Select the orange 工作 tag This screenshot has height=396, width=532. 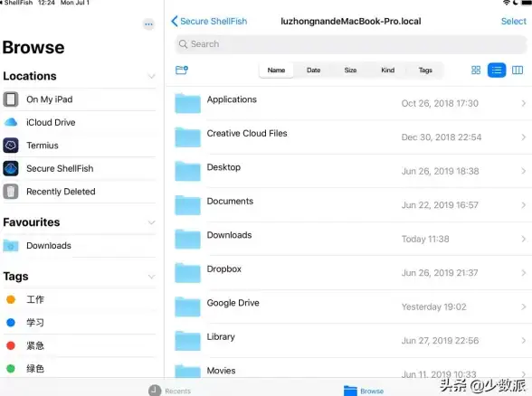[x=80, y=300]
